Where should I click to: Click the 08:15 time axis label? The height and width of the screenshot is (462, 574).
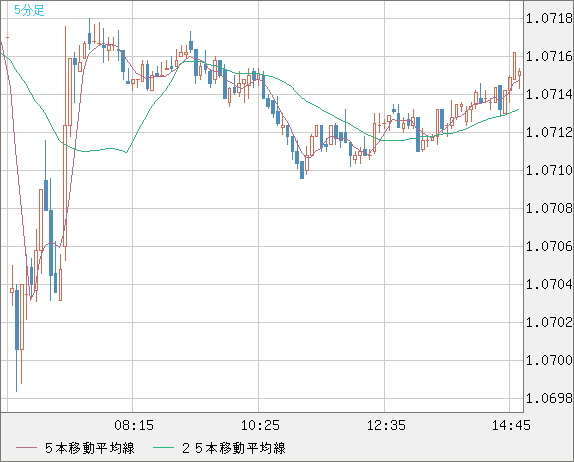(134, 425)
